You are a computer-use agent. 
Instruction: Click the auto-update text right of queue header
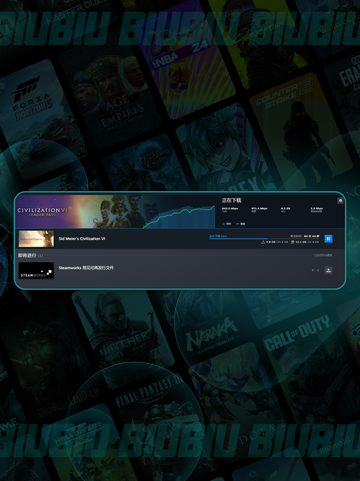tap(323, 255)
